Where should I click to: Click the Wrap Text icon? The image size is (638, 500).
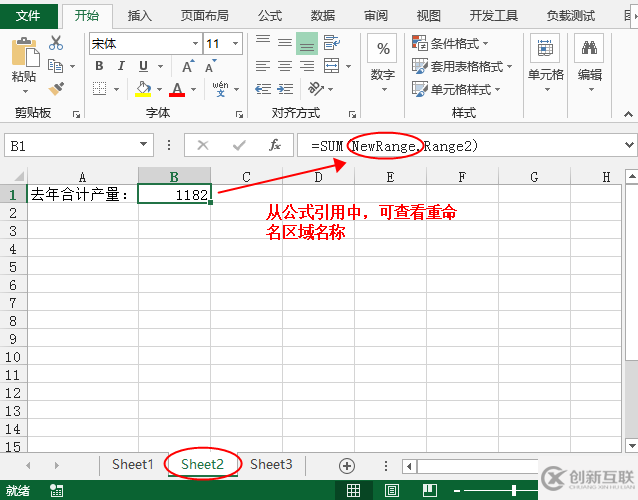(x=332, y=42)
